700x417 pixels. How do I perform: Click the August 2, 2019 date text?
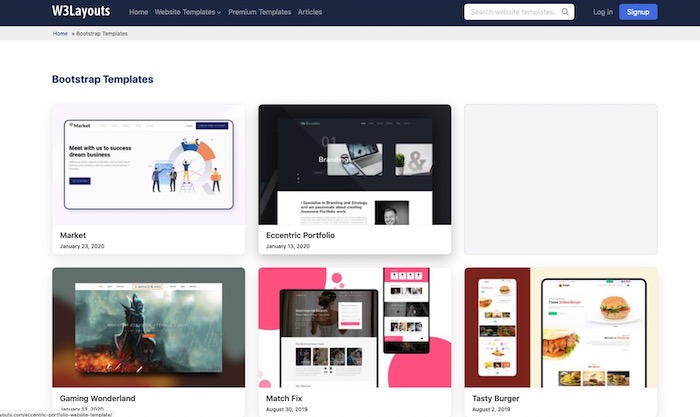pyautogui.click(x=491, y=409)
